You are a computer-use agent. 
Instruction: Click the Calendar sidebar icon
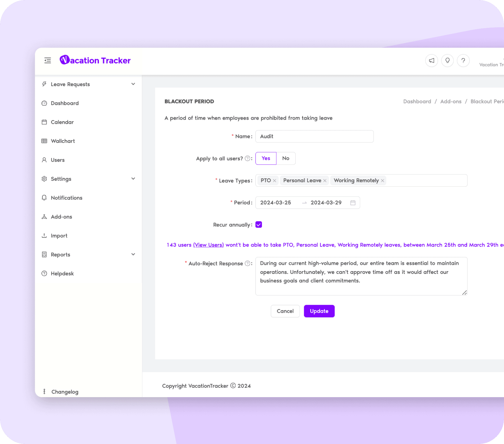[44, 122]
